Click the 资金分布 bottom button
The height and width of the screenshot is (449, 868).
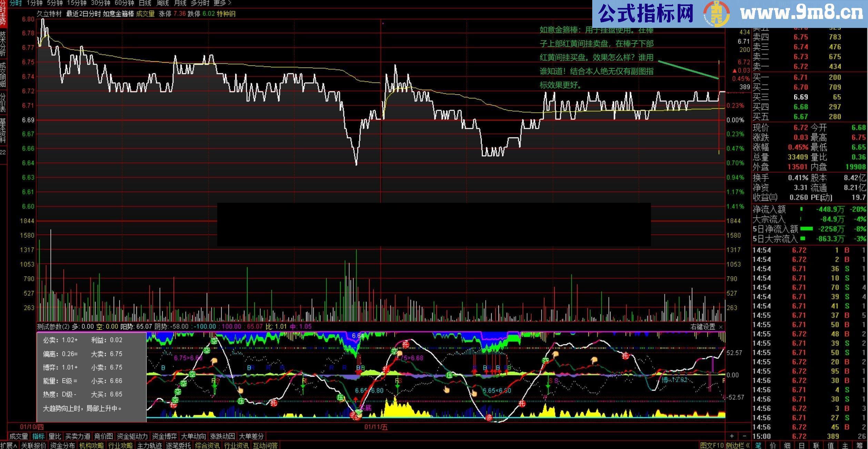(62, 445)
